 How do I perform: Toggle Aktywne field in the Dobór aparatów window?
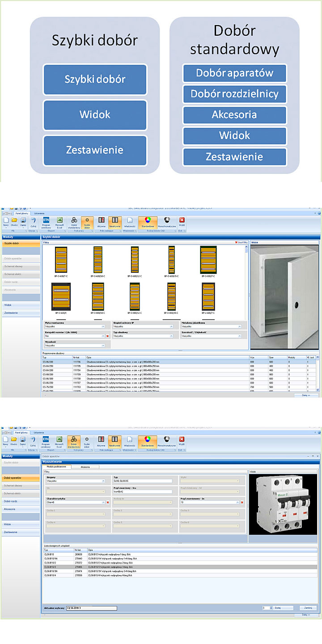coord(102,441)
